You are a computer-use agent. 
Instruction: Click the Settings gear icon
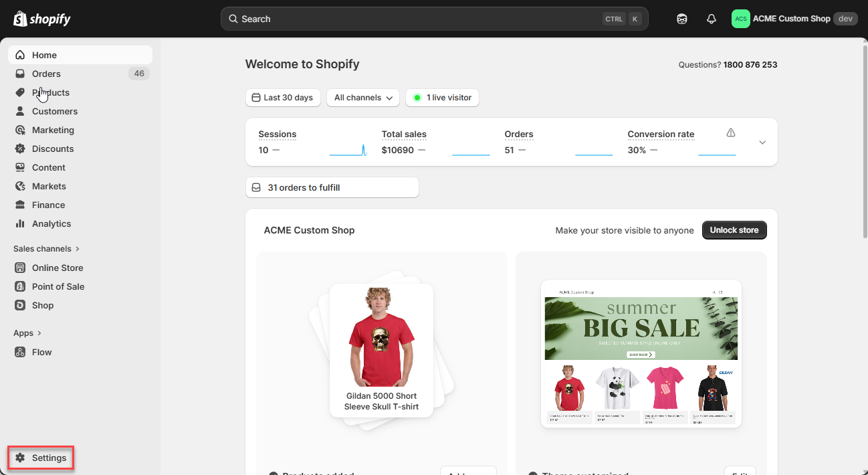20,458
